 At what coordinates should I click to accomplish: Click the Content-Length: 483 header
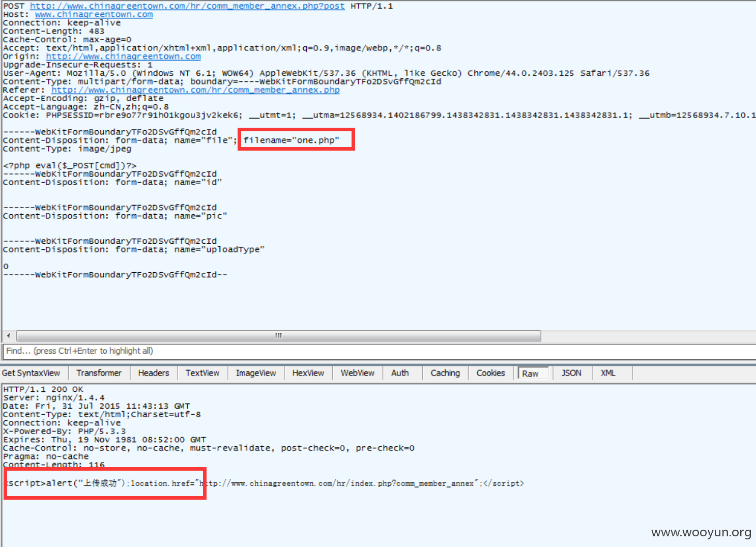53,31
